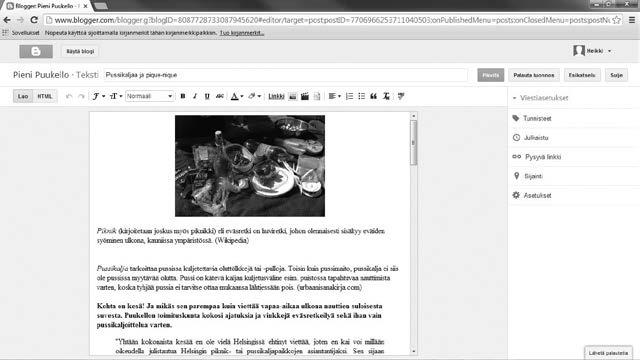This screenshot has height=360, width=640.
Task: Go back in browser history
Action: [7, 20]
